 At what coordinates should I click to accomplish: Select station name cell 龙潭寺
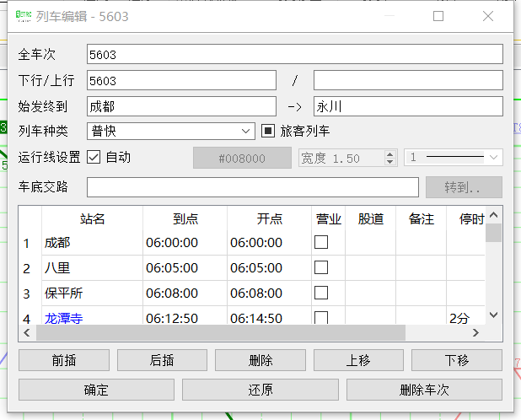coord(93,315)
